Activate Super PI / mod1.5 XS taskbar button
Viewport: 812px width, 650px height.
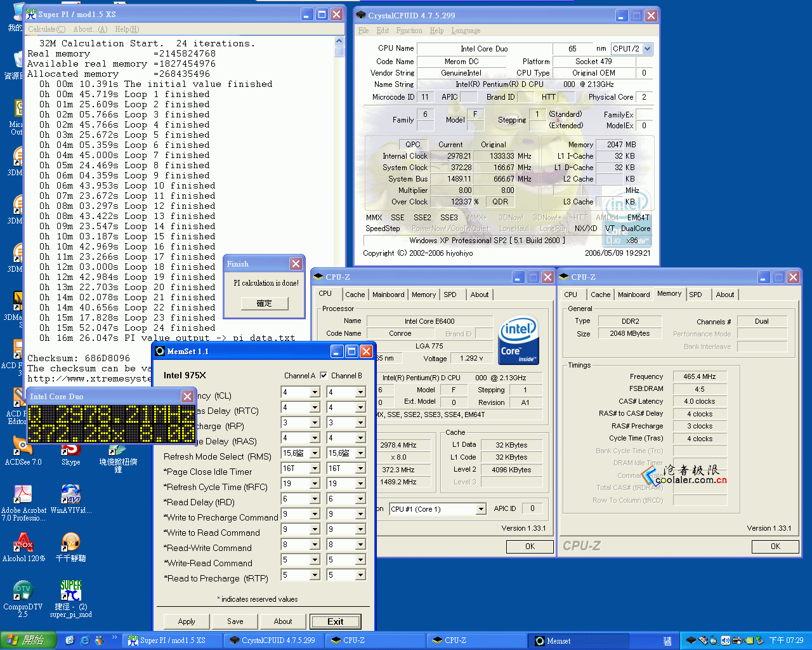pyautogui.click(x=173, y=640)
